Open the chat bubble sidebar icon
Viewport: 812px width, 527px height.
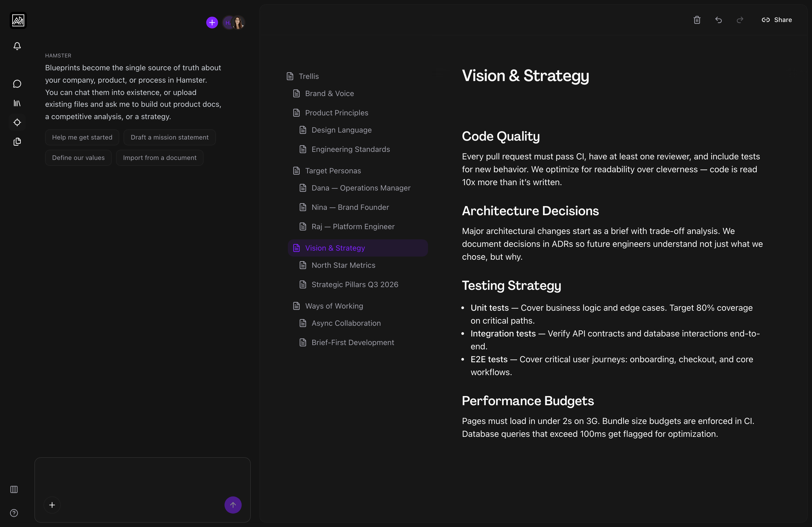(17, 84)
